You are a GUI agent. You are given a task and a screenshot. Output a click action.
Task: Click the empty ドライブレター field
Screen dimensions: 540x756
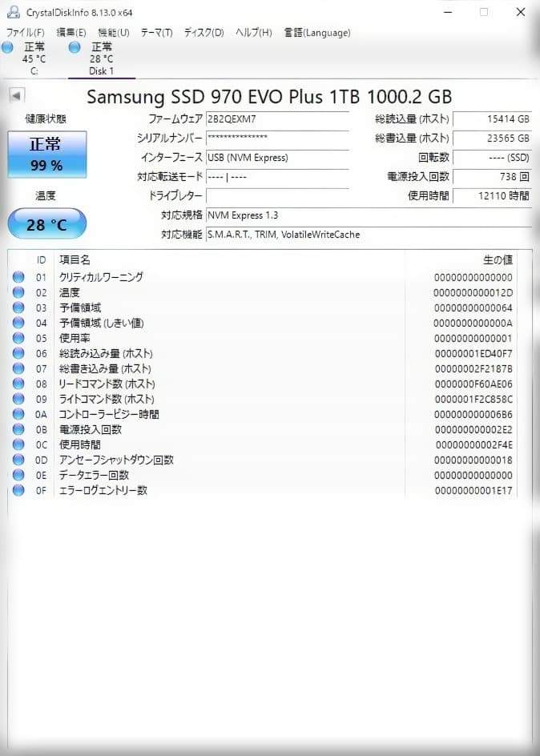coord(277,195)
